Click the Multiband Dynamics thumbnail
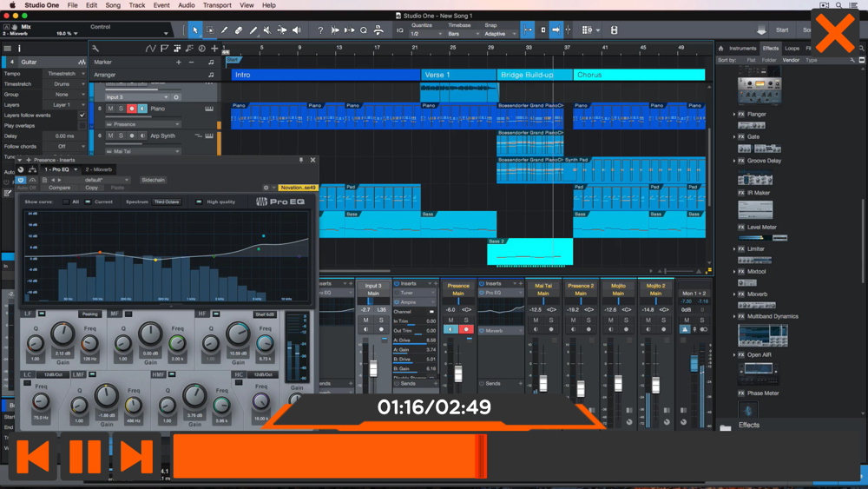This screenshot has width=868, height=489. pyautogui.click(x=762, y=335)
